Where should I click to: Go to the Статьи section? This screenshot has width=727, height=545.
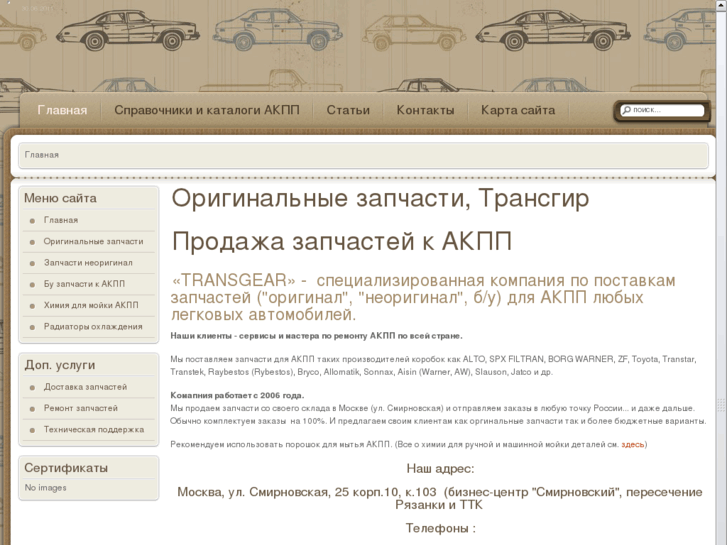pyautogui.click(x=348, y=110)
